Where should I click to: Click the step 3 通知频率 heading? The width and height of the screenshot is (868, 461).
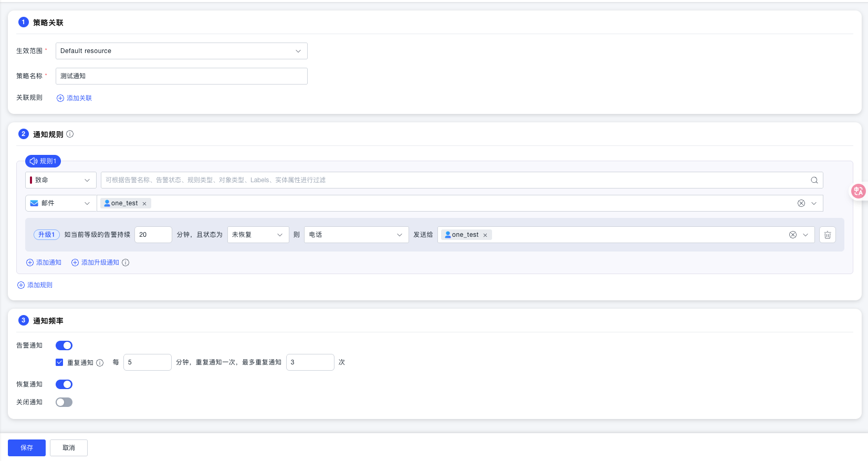coord(48,321)
